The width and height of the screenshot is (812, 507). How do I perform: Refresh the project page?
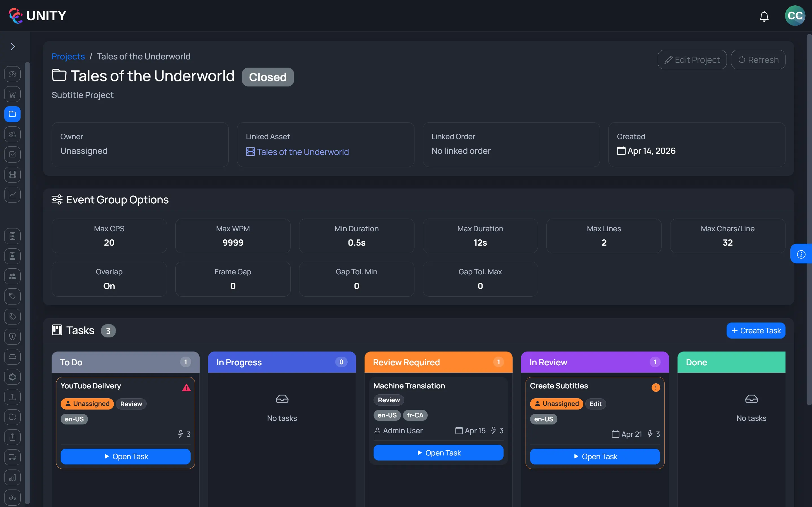(x=758, y=59)
